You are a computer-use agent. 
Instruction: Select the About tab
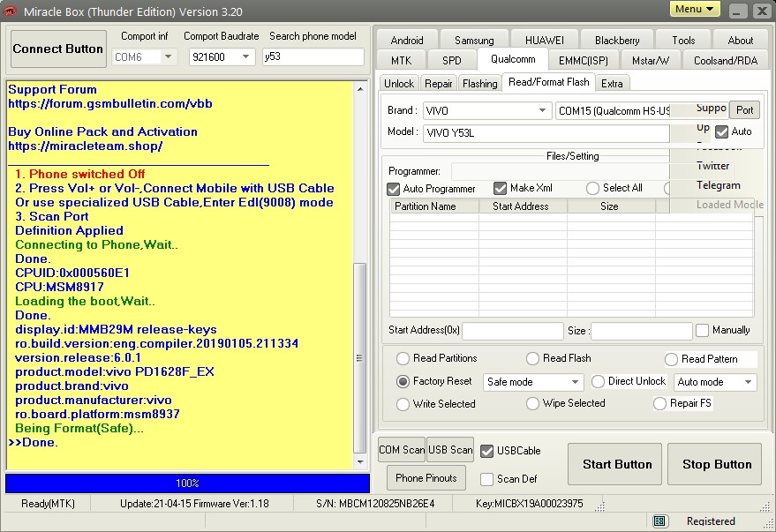741,40
